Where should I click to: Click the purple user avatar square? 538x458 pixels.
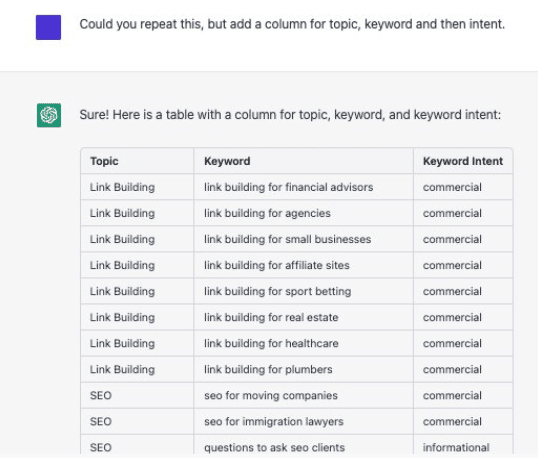48,27
